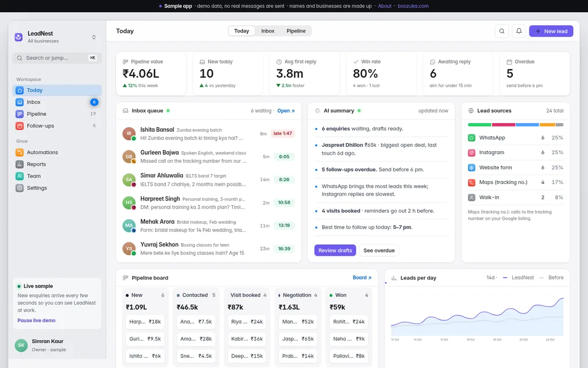Open Kabir ₹36k card in Visit booked
Screen dimensions: 588x368
(x=247, y=339)
